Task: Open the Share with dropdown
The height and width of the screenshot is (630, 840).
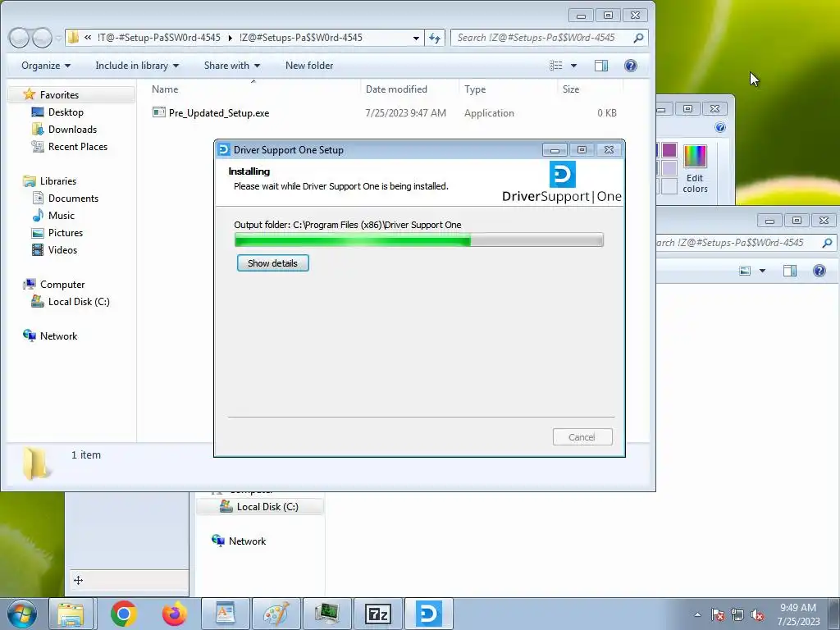Action: (x=232, y=66)
